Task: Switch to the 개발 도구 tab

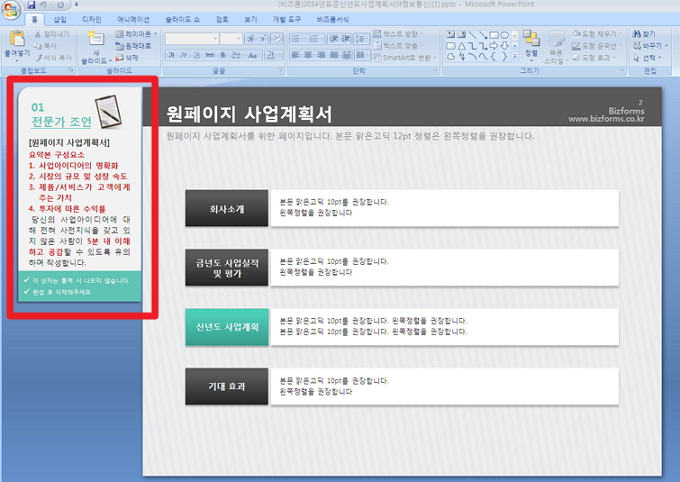Action: coord(287,20)
